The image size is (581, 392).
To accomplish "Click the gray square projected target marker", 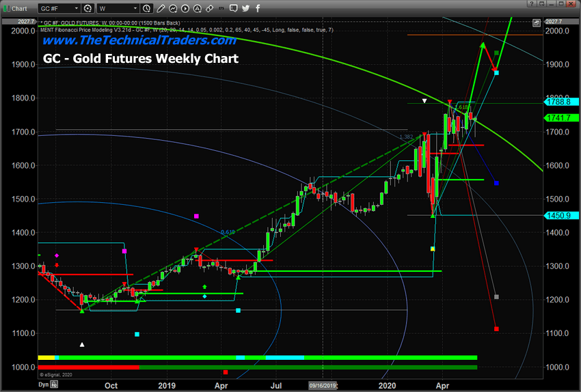I will (x=496, y=297).
